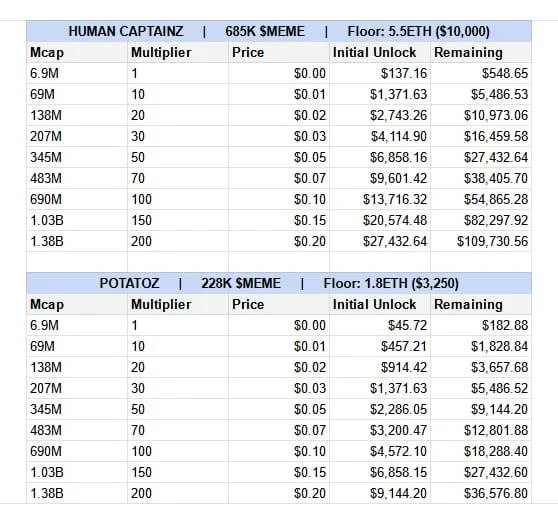Select the HUMAN CAPTAINZ header row

click(x=279, y=31)
